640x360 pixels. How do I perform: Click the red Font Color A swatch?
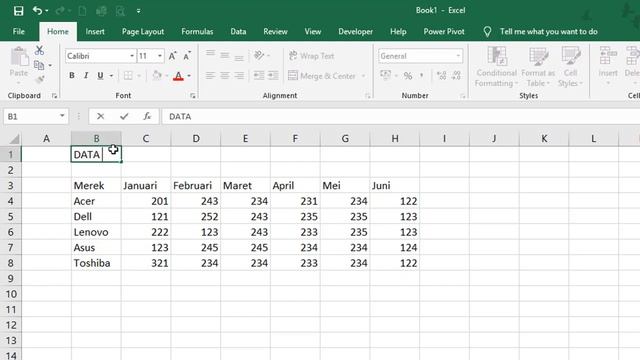click(x=178, y=76)
